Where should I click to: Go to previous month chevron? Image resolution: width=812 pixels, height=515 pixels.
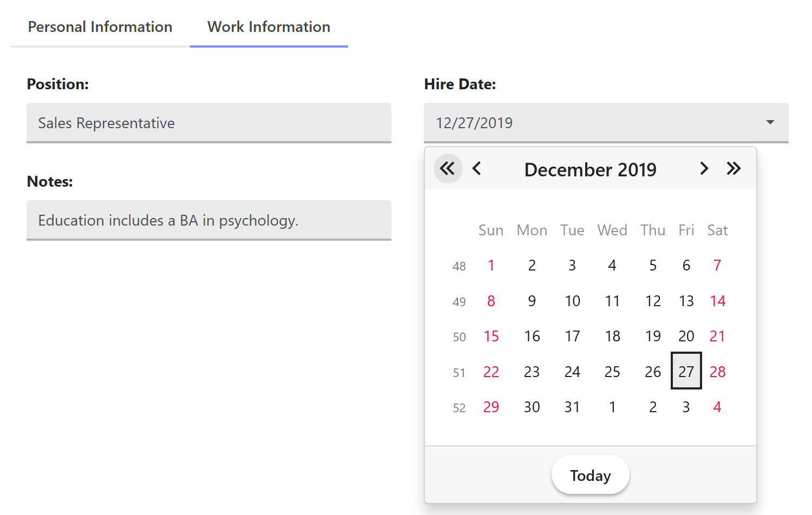[x=477, y=169]
